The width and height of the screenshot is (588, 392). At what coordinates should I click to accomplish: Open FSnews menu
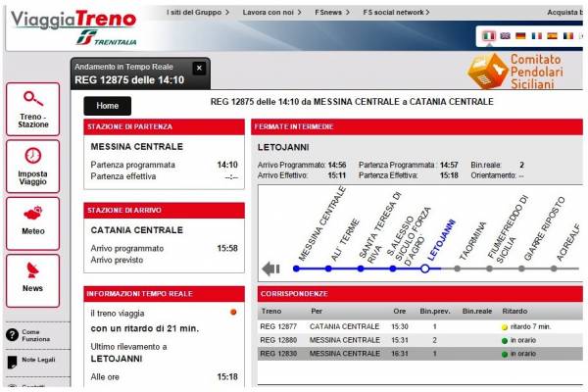[x=332, y=13]
